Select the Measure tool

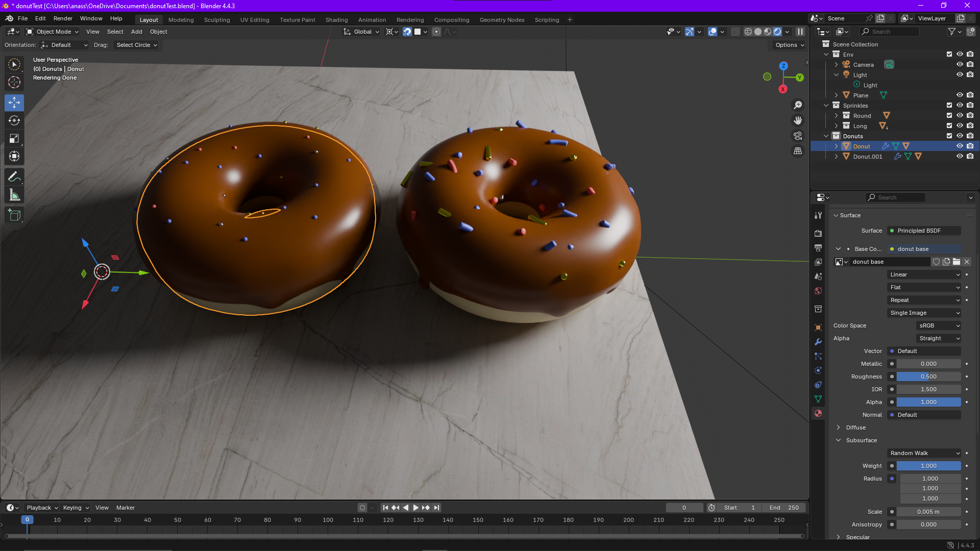tap(14, 195)
